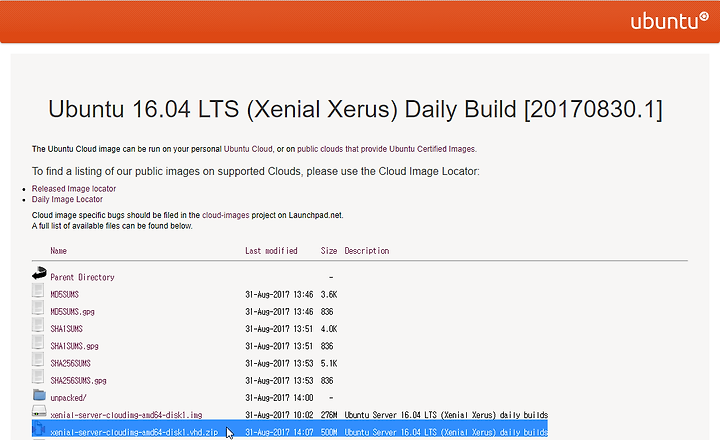Click the 276M size of disk1.img
720x440 pixels.
click(329, 415)
